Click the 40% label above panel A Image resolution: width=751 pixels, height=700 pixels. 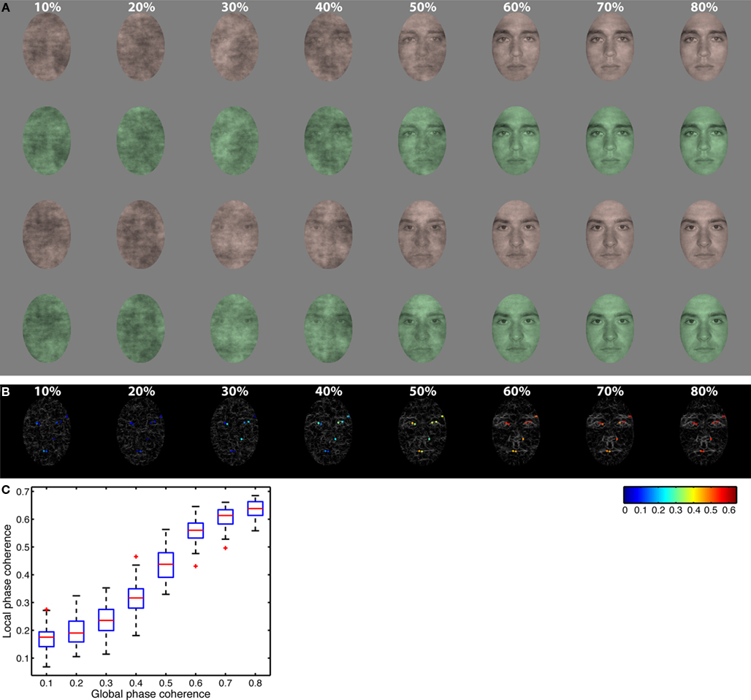tap(329, 7)
